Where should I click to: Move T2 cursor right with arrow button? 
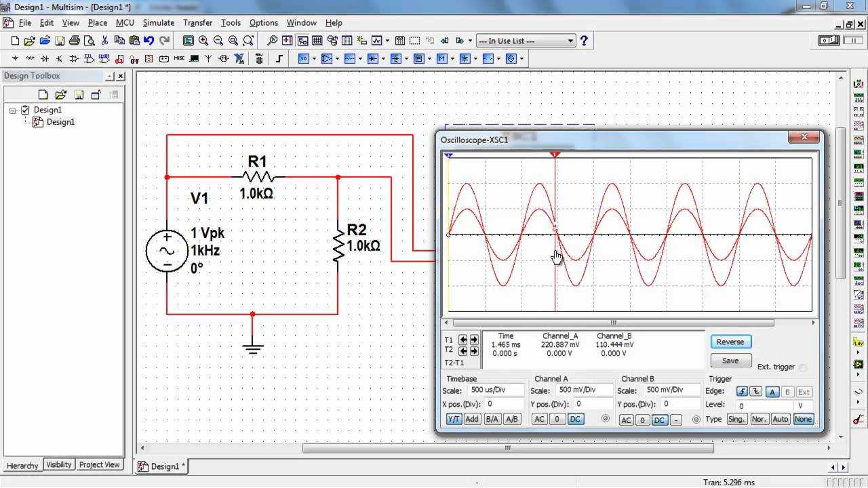[474, 351]
